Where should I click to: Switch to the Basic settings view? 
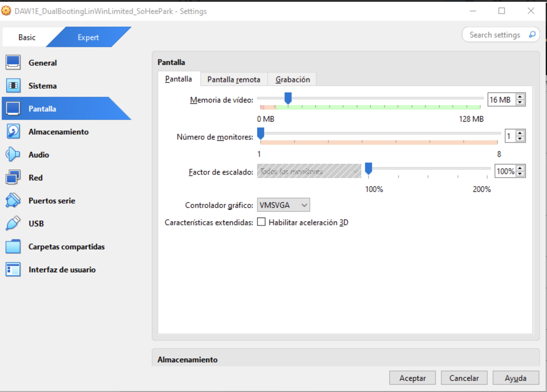click(26, 37)
